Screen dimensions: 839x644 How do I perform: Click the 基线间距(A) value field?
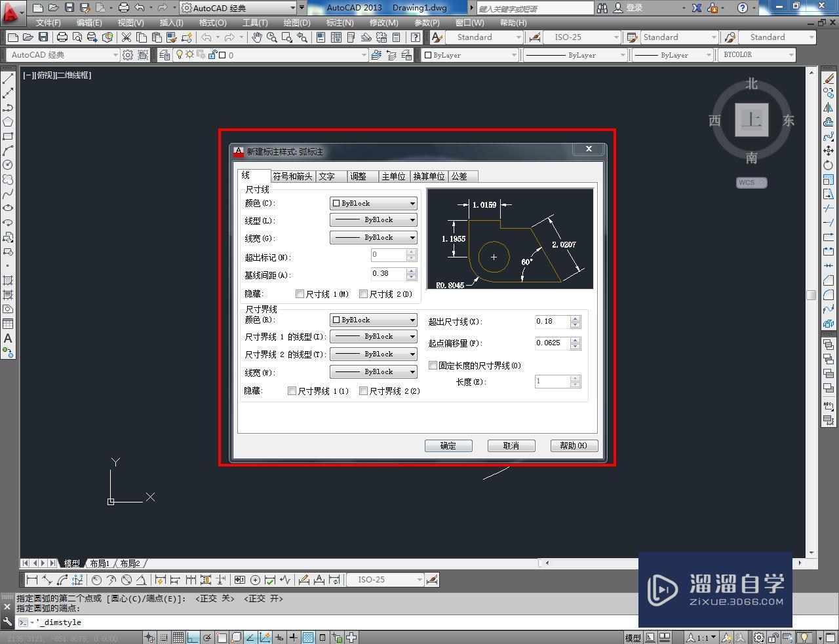pyautogui.click(x=389, y=274)
